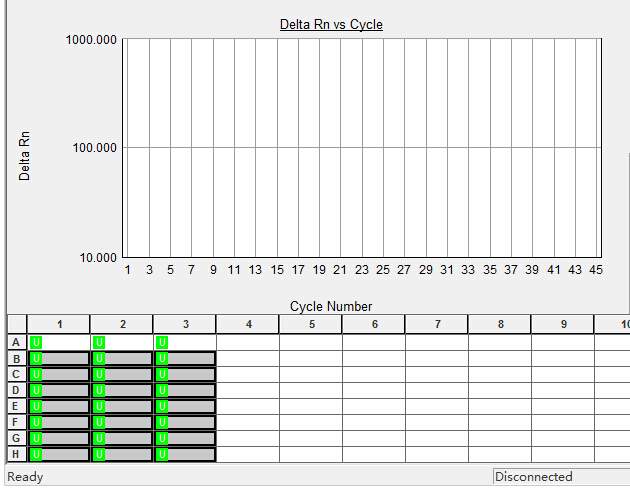The image size is (630, 492).
Task: Select plate row F header
Action: pyautogui.click(x=17, y=422)
